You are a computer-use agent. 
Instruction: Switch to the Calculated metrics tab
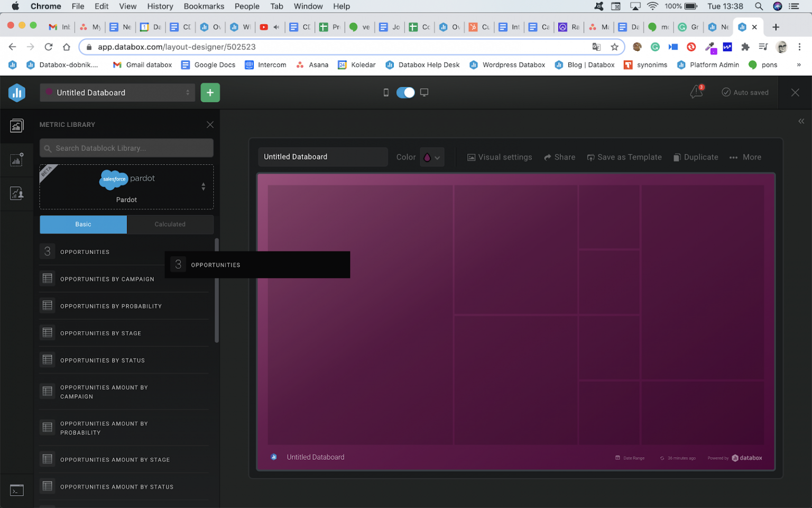click(x=170, y=224)
